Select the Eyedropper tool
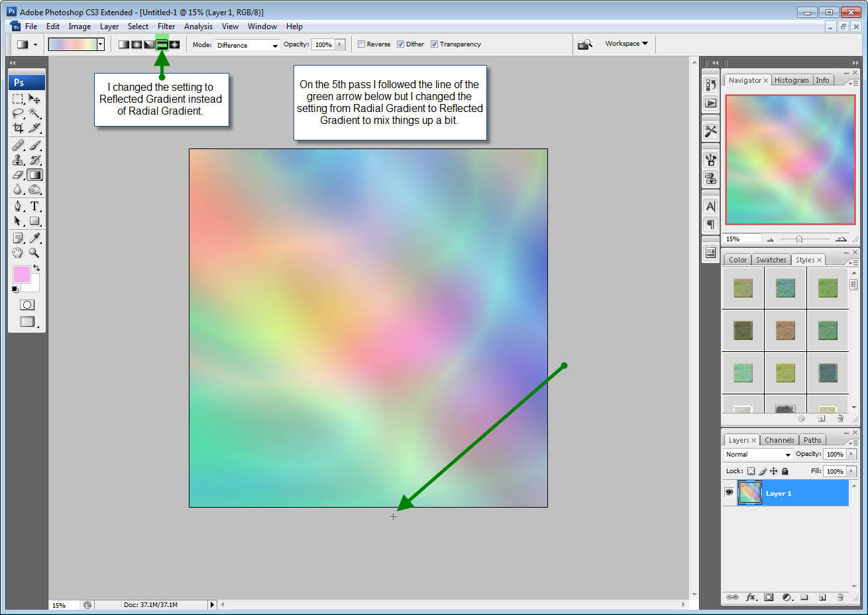Screen dimensions: 868x615 point(34,237)
